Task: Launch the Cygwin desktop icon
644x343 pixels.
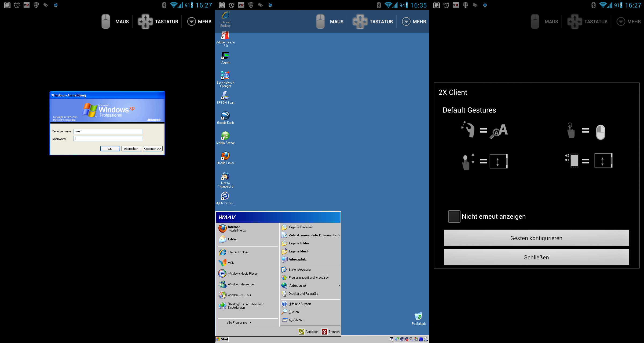Action: click(x=225, y=58)
